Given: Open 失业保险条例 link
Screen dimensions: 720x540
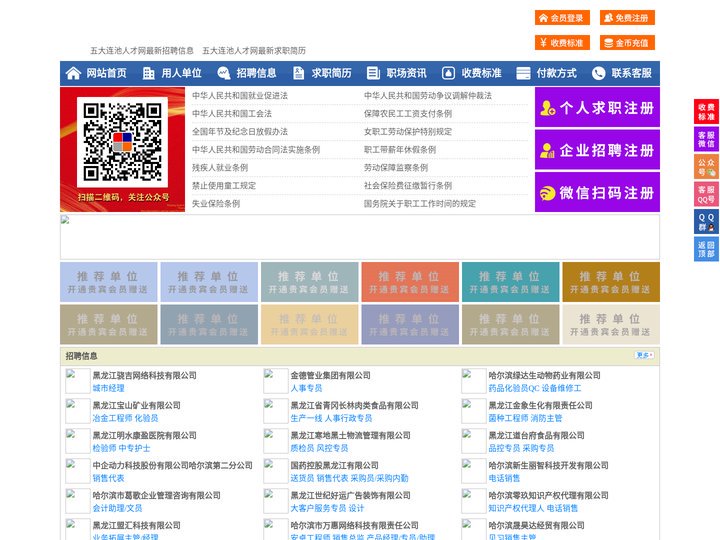Looking at the screenshot, I should click(x=216, y=203).
